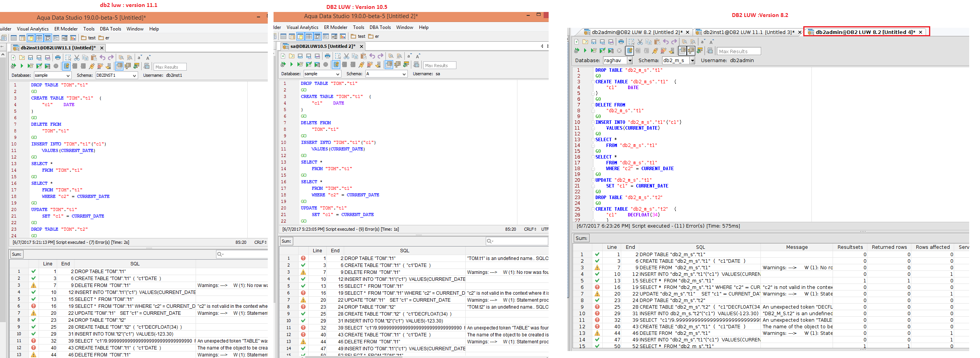Click Paste icon in sa@DB2LUW10.5 toolbar

point(363,56)
